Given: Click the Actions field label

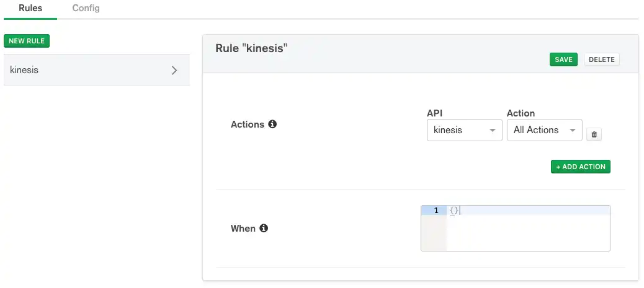Looking at the screenshot, I should coord(248,124).
